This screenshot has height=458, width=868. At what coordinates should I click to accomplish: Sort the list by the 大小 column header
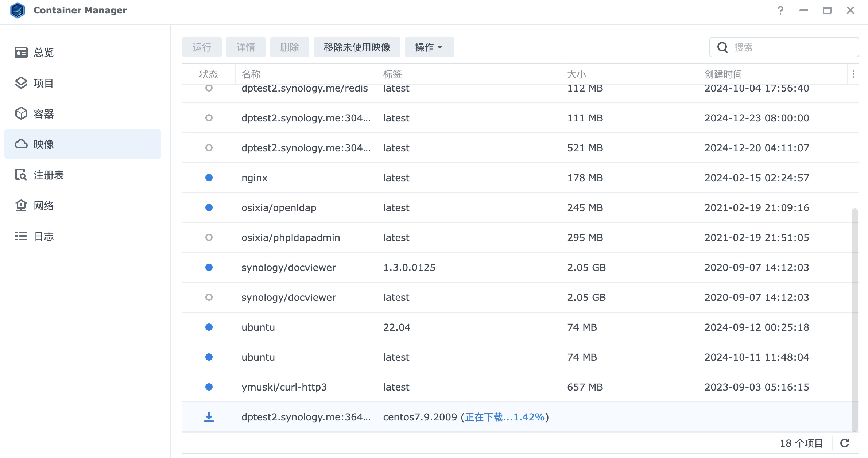click(576, 74)
